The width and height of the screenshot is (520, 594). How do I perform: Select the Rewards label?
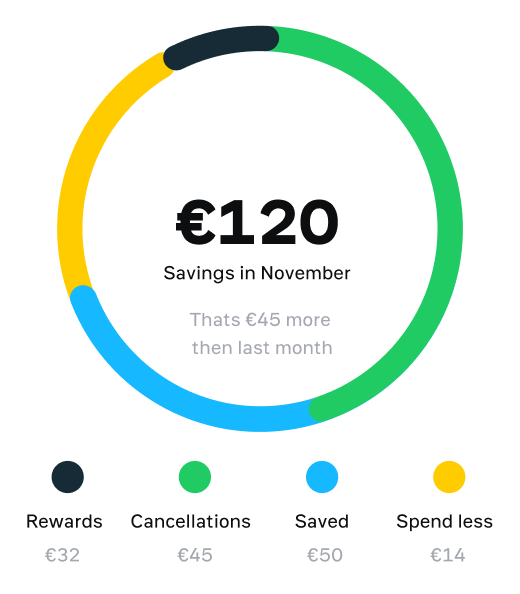(x=64, y=521)
